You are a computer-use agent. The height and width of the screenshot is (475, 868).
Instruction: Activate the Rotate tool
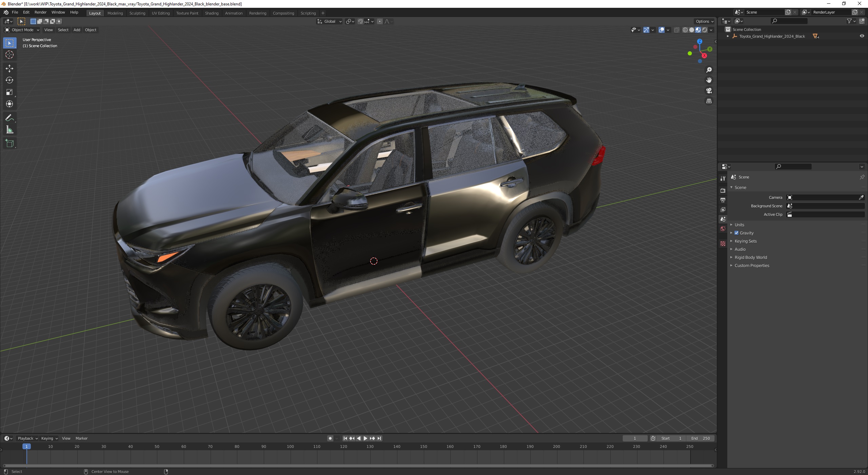pos(9,80)
